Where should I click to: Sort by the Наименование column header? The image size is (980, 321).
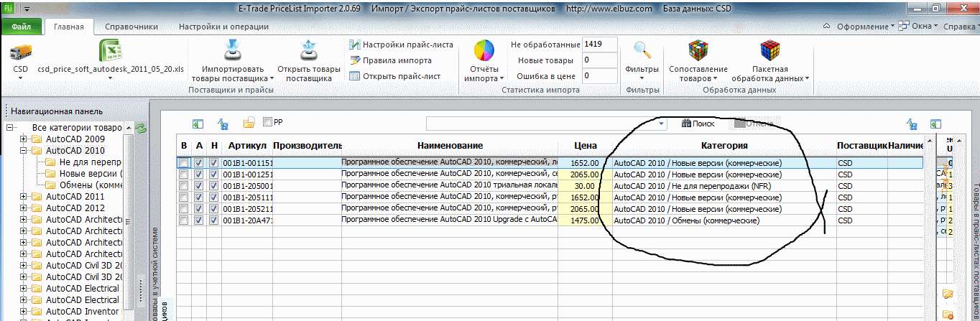pyautogui.click(x=450, y=146)
